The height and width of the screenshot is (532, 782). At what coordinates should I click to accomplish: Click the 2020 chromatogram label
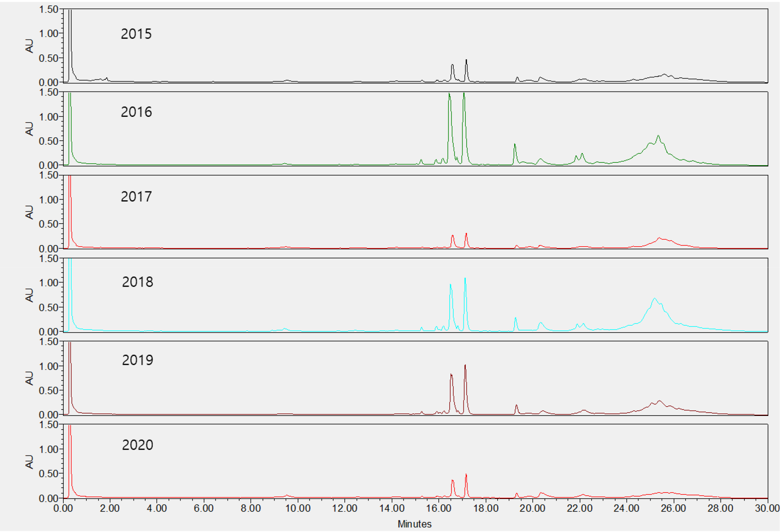pos(138,445)
